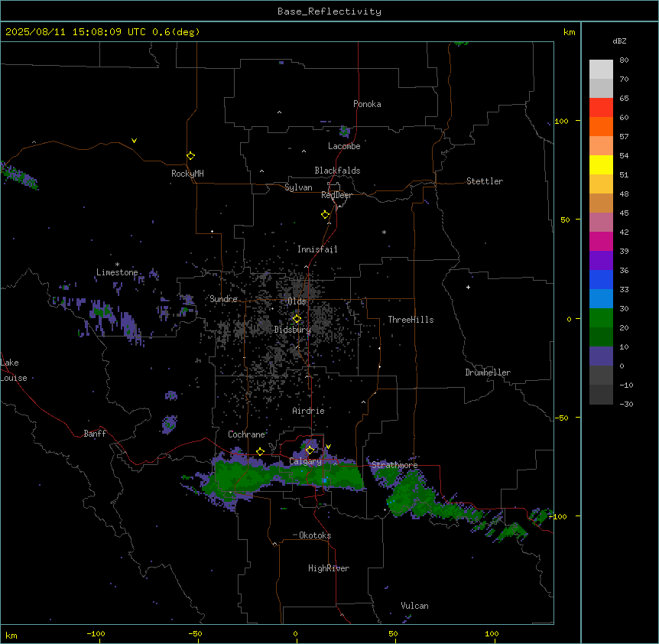Click the Banff label
The image size is (659, 644).
click(x=95, y=434)
